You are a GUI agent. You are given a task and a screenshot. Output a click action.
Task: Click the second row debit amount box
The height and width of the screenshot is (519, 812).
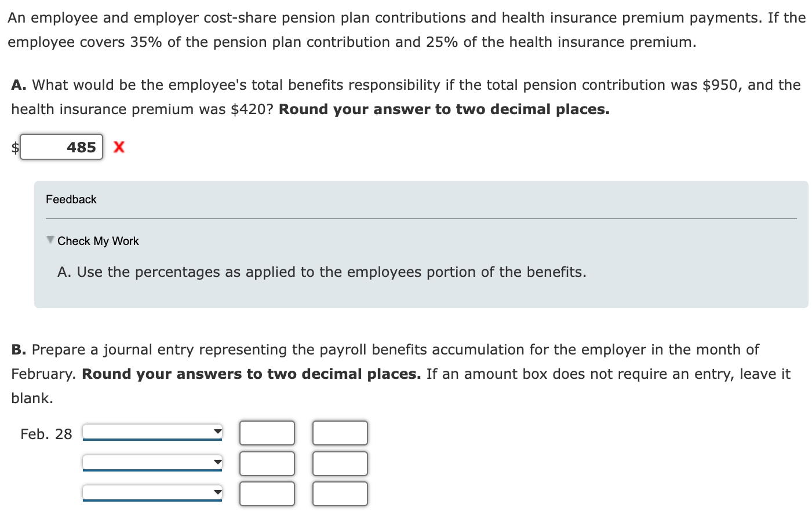click(267, 463)
